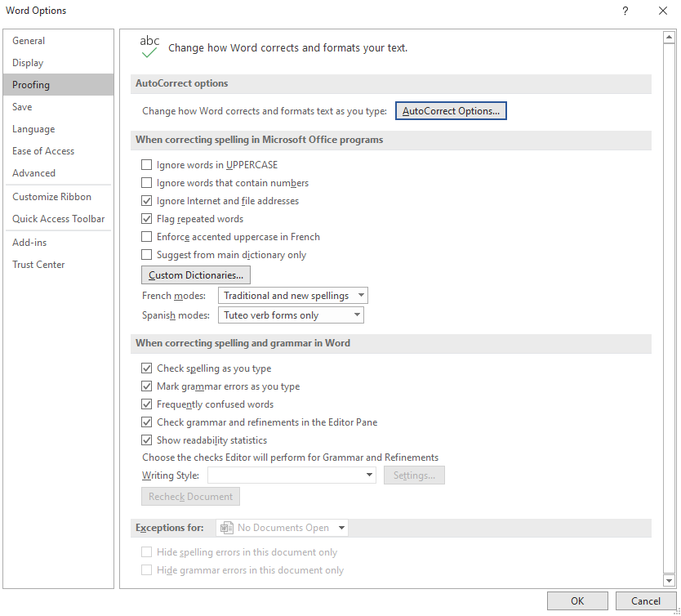Tick Suggest from main dictionary only
Screen dimensions: 681x616
pyautogui.click(x=147, y=255)
